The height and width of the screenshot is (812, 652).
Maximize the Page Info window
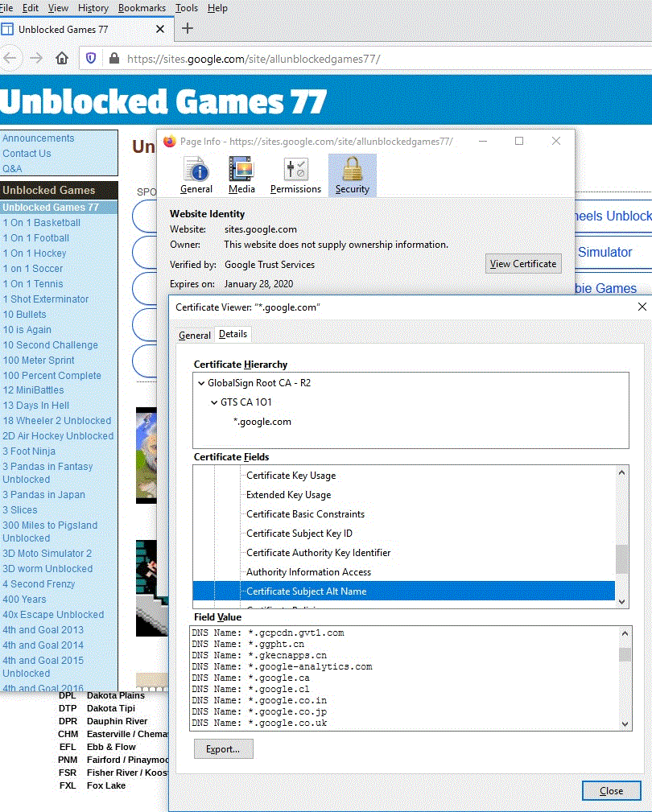[x=519, y=141]
